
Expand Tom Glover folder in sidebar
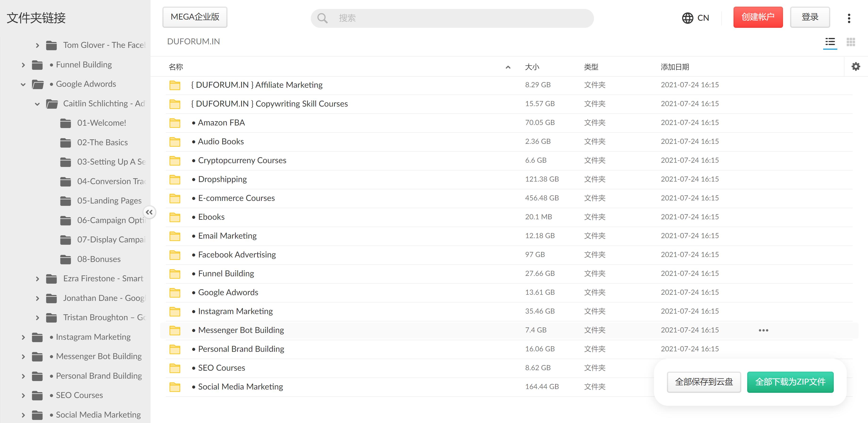37,45
